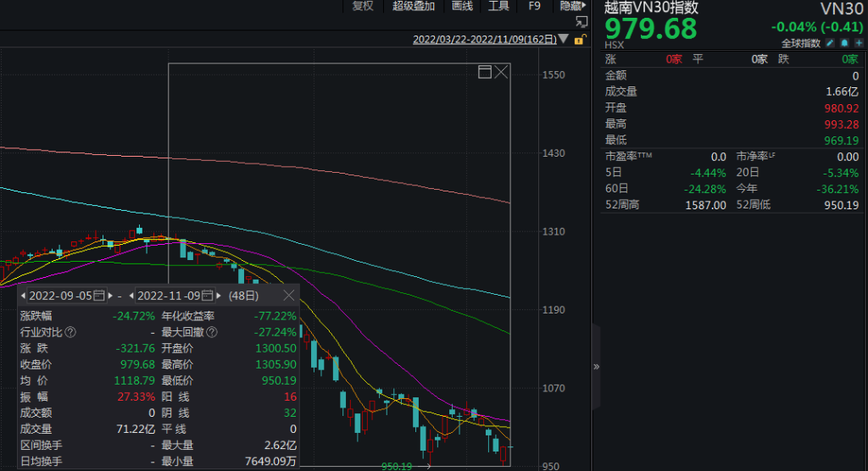Viewport: 868px width, 471px height.
Task: Open the date range dropdown triangle
Action: [564, 39]
